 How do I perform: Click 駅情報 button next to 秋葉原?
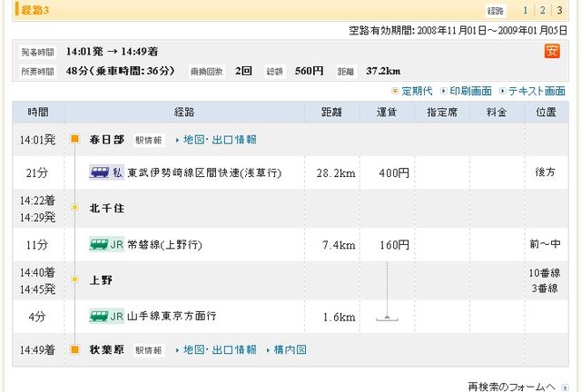[x=149, y=350]
